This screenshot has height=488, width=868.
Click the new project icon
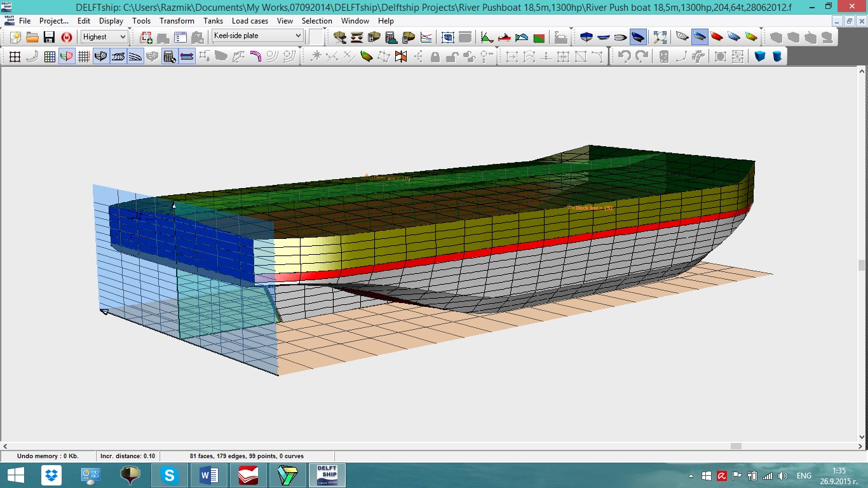click(15, 37)
